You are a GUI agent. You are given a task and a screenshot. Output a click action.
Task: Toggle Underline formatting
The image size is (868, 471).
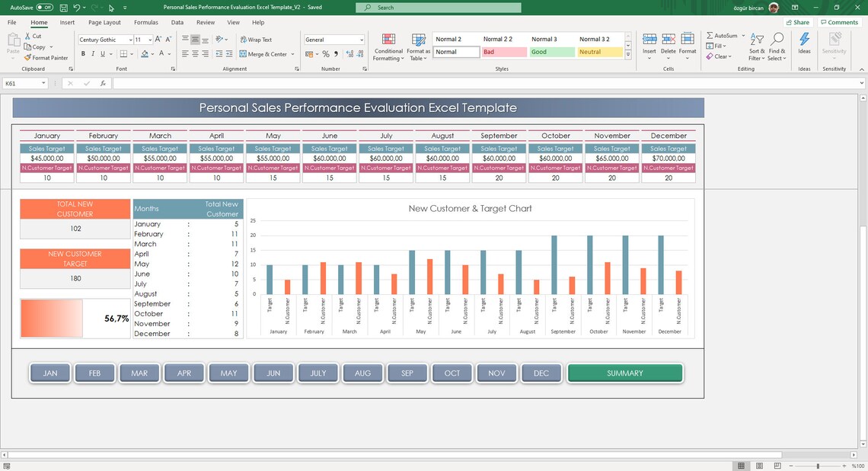coord(103,54)
